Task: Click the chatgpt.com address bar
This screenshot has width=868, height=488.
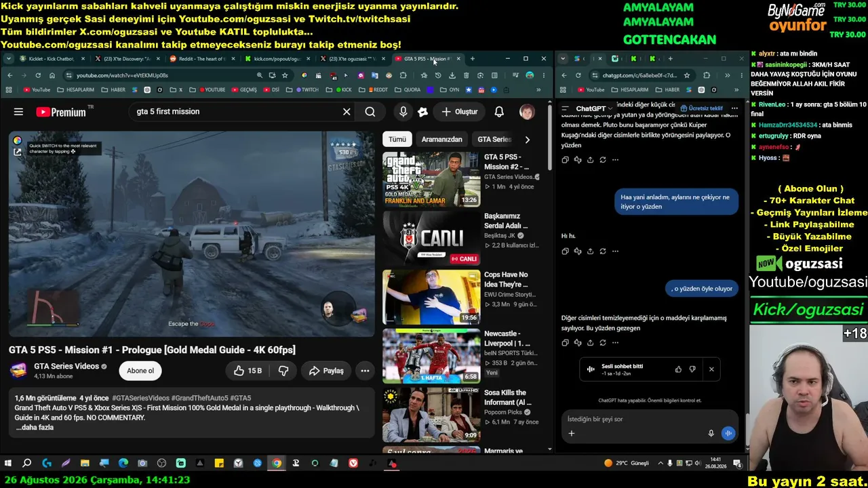Action: [x=639, y=75]
